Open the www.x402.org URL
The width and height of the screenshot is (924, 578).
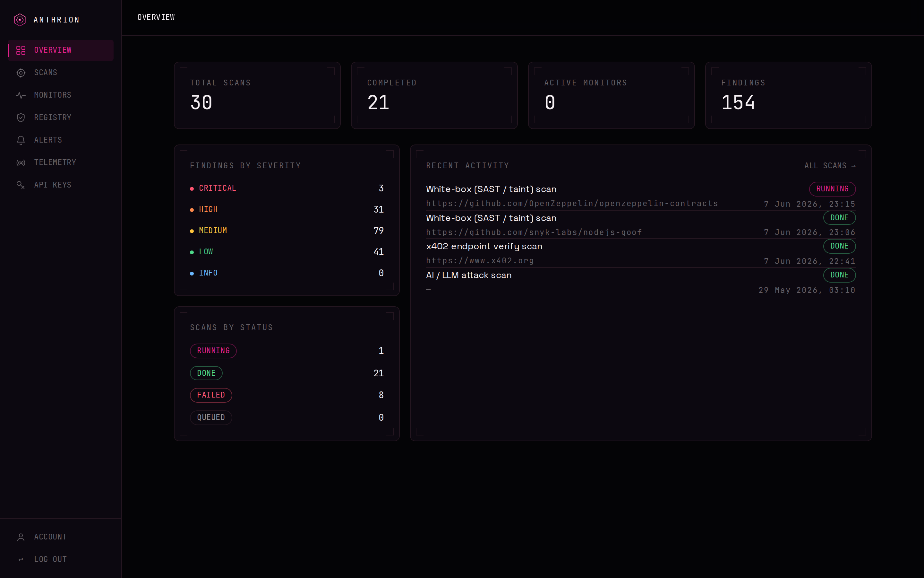480,261
